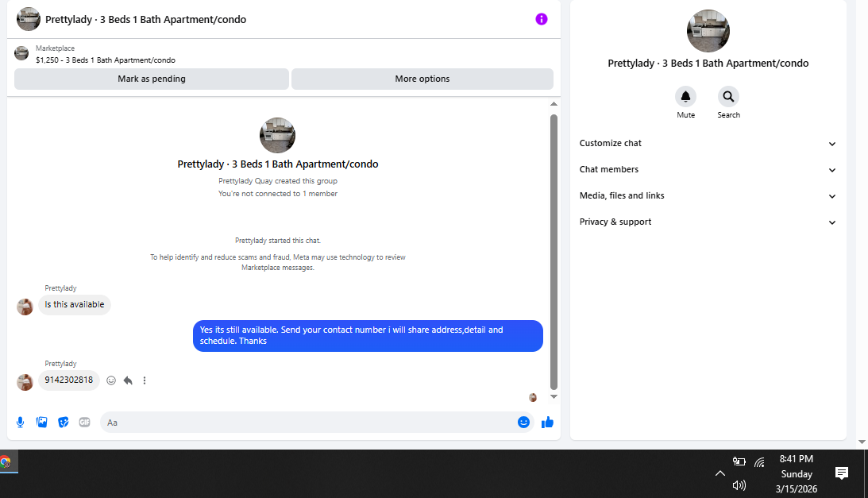This screenshot has width=868, height=498.
Task: Open Chrome from the taskbar
Action: 6,462
